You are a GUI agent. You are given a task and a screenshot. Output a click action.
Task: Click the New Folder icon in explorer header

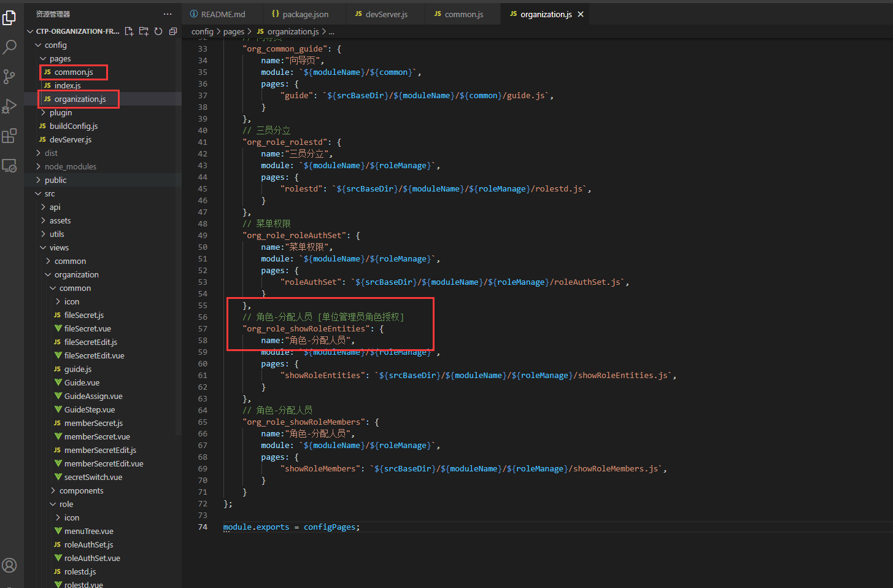pos(144,31)
